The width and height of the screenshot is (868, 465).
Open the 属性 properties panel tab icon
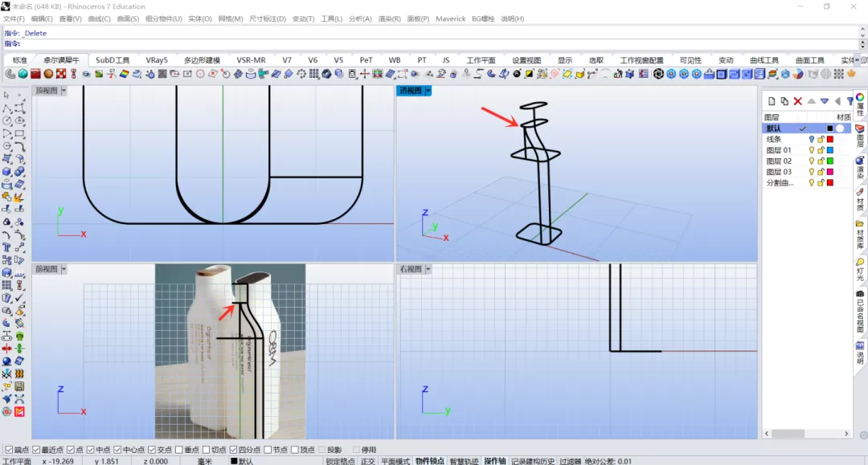(860, 104)
